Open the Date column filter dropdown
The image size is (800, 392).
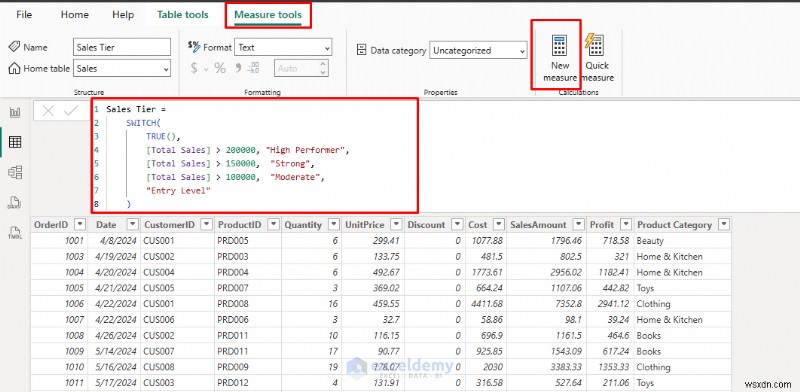[x=132, y=225]
